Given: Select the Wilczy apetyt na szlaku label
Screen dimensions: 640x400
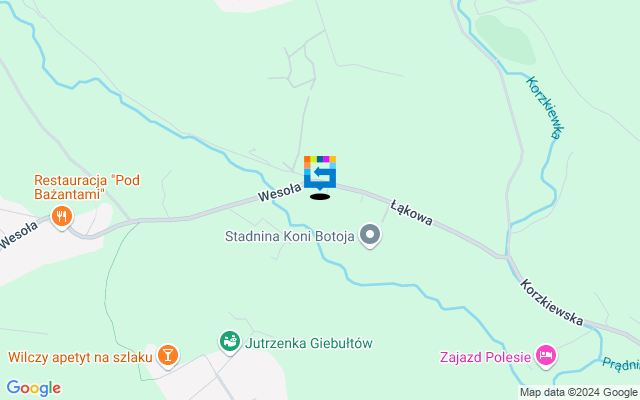Looking at the screenshot, I should coord(80,357).
